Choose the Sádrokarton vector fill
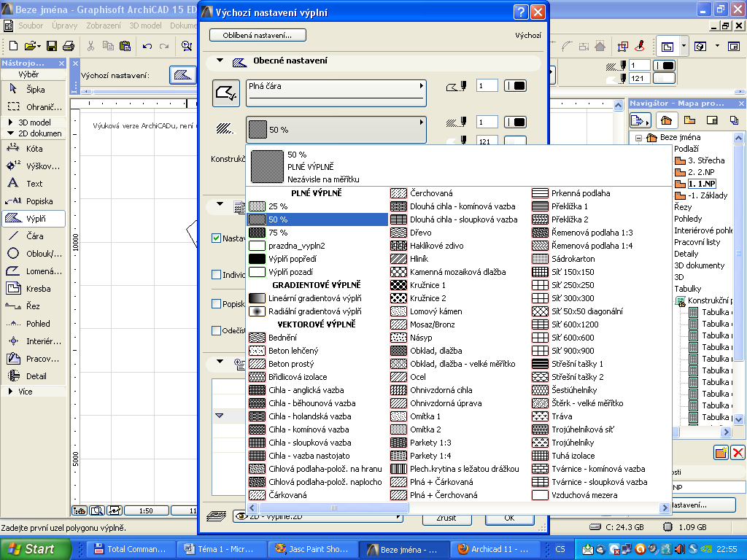This screenshot has width=747, height=560. pyautogui.click(x=601, y=259)
